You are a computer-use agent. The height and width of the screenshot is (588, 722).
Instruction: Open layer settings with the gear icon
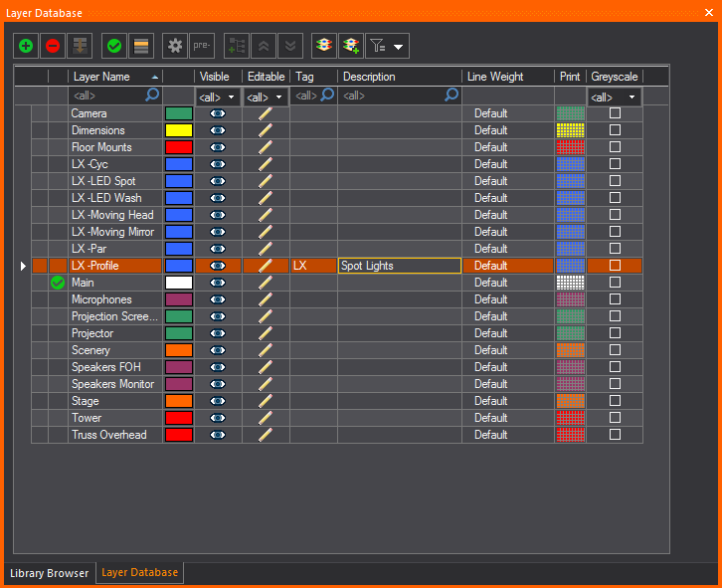click(x=175, y=46)
